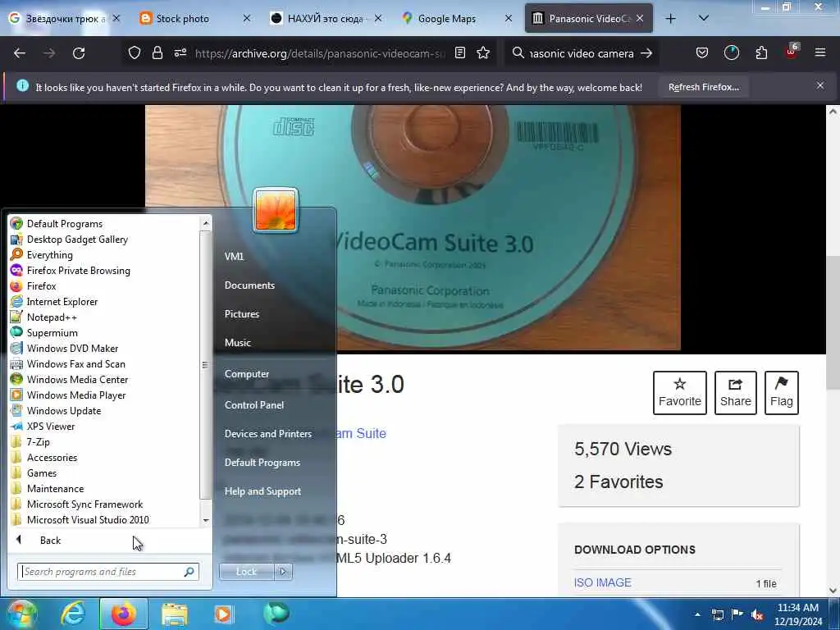The image size is (840, 630).
Task: Open Windows Explorer folder on taskbar
Action: pyautogui.click(x=175, y=614)
